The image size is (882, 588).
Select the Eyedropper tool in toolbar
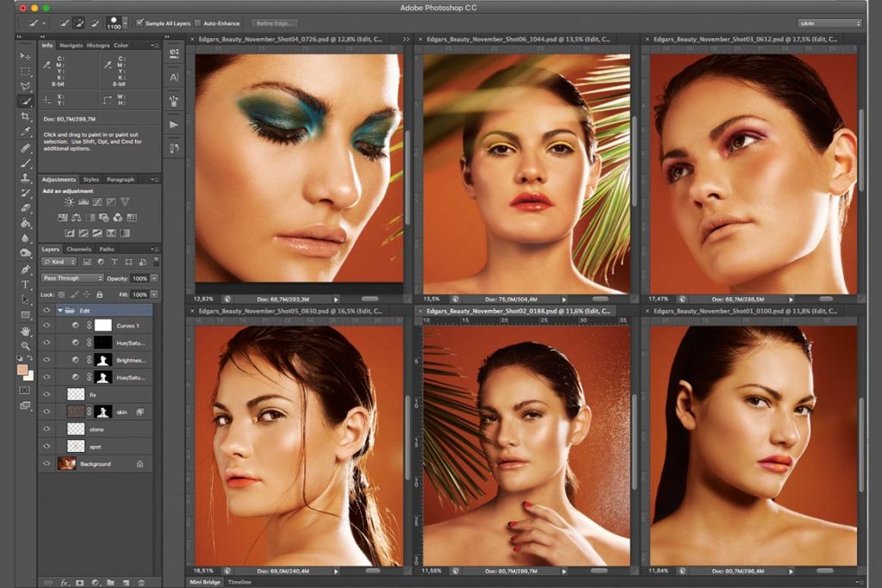click(x=25, y=132)
